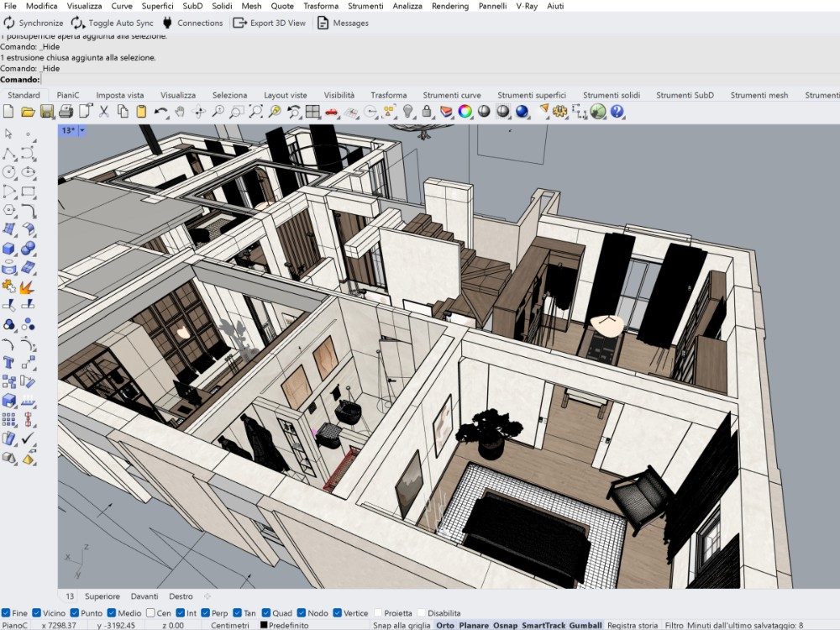Toggle Orto mode in the status bar

[445, 625]
